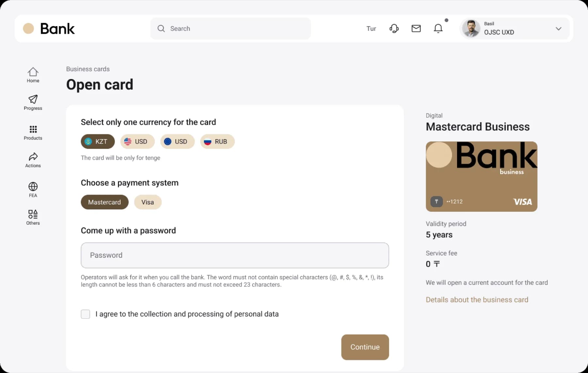The width and height of the screenshot is (588, 373).
Task: Click the Continue button
Action: tap(365, 347)
